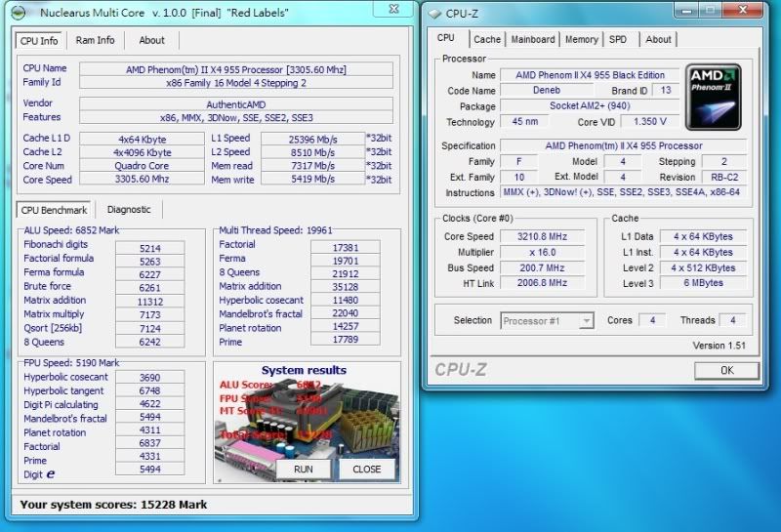781x532 pixels.
Task: Click the AuthenticAMD vendor field
Action: (235, 104)
